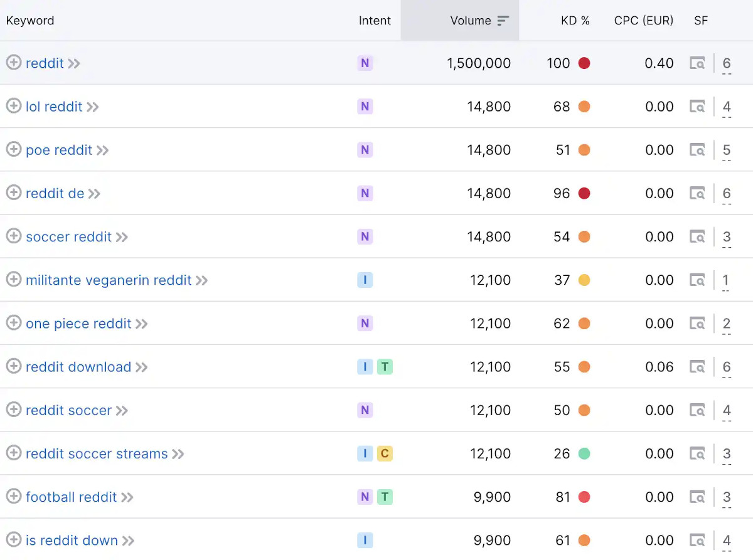The image size is (753, 560).
Task: Open the SERP view icon in the 'reddit' row
Action: click(x=697, y=63)
